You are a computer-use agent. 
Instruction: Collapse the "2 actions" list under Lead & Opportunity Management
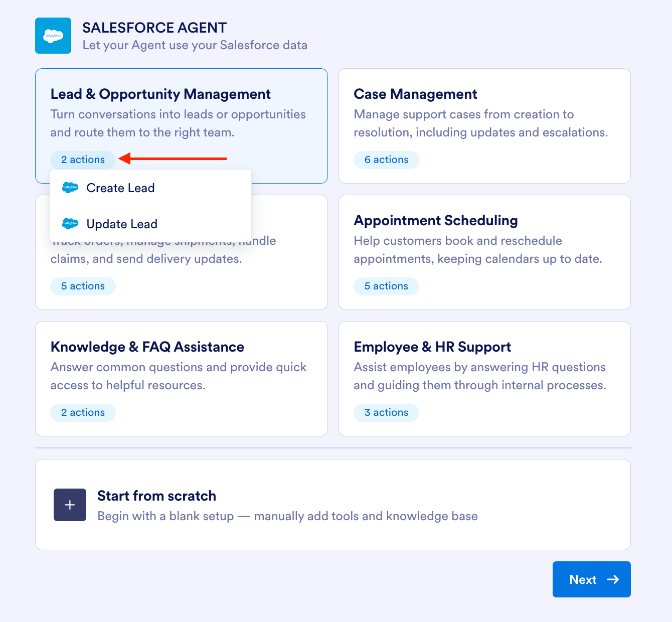(83, 160)
